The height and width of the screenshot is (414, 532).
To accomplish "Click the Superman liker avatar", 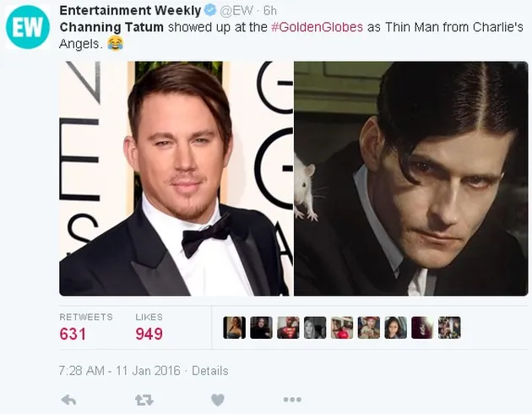I will 288,328.
